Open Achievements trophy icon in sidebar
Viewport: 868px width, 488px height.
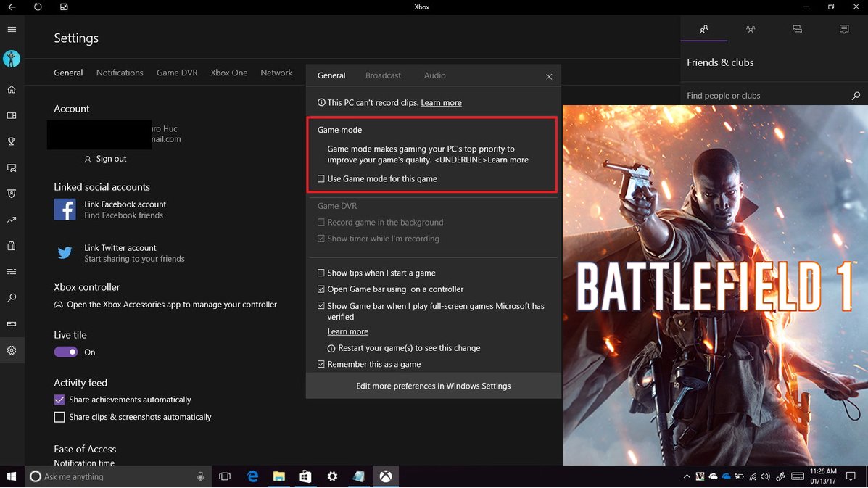(x=12, y=142)
